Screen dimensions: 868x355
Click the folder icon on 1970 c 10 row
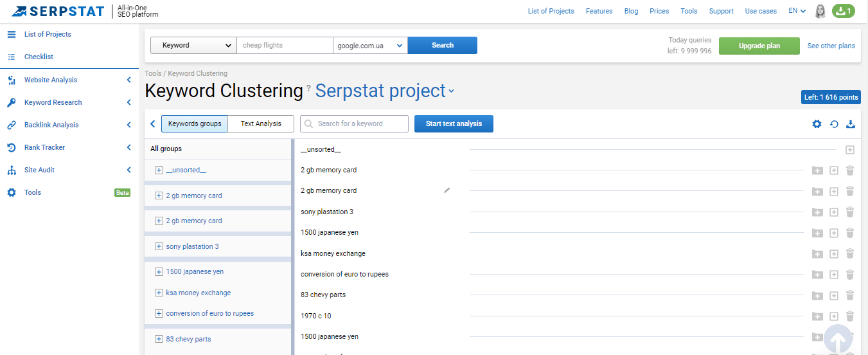817,316
